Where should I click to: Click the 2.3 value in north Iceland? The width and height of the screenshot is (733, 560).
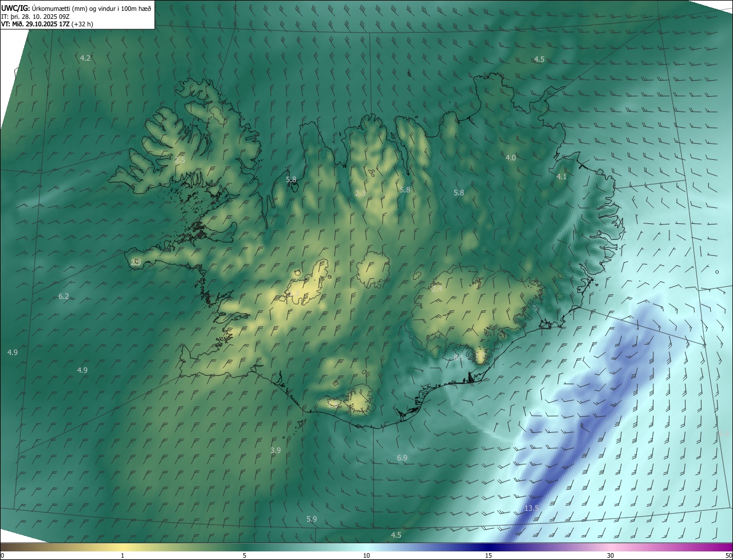tap(360, 194)
